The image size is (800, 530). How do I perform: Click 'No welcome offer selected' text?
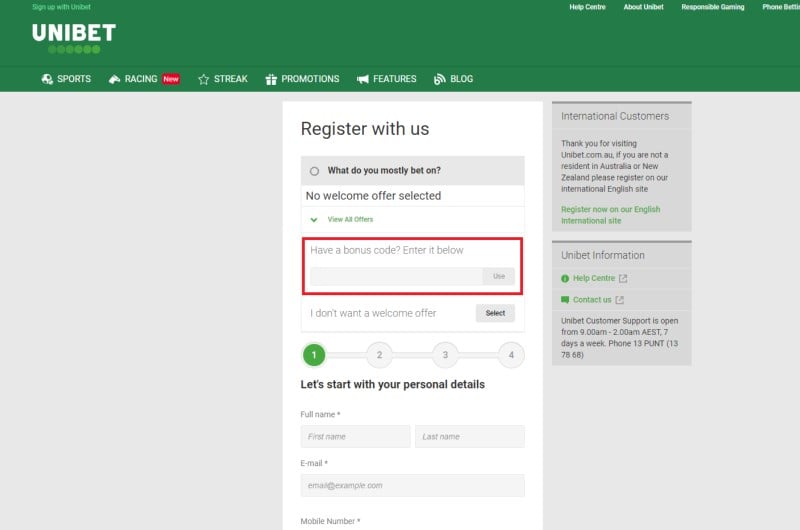coord(373,196)
